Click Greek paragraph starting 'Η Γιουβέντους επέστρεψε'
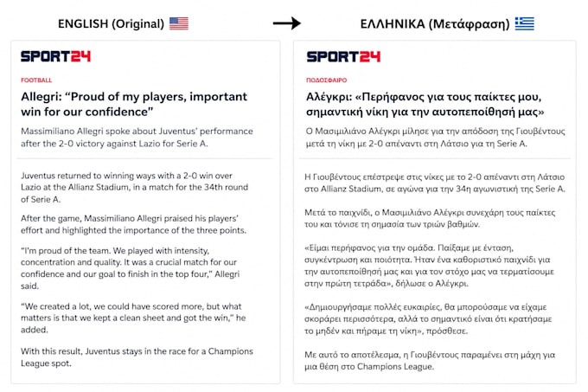This screenshot has width=588, height=392. tap(435, 183)
